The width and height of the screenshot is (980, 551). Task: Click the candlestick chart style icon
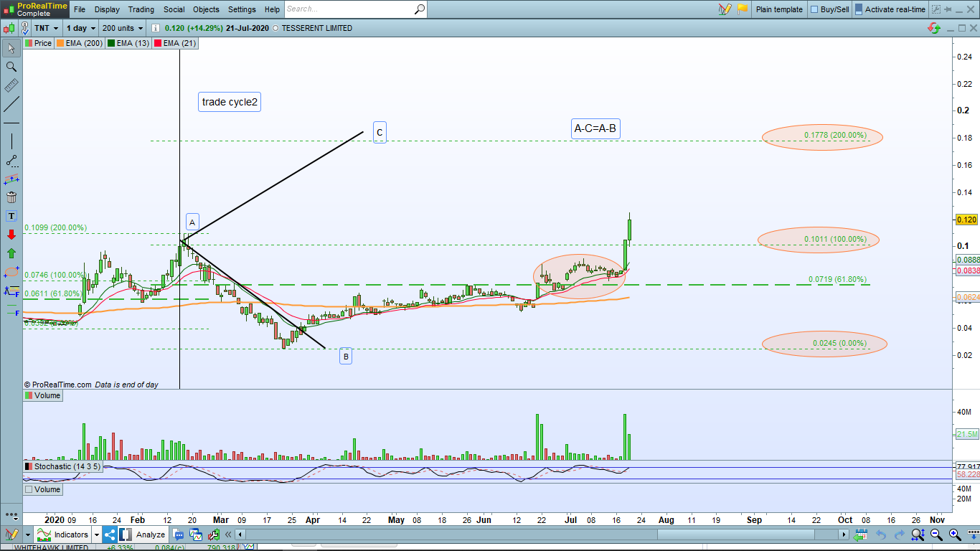(9, 28)
